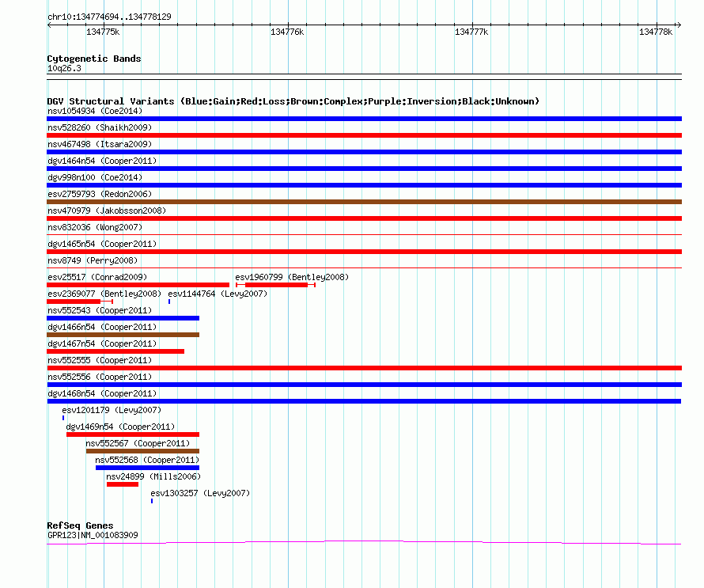
Task: Click the brown bar under nsv552567
Action: pyautogui.click(x=142, y=451)
